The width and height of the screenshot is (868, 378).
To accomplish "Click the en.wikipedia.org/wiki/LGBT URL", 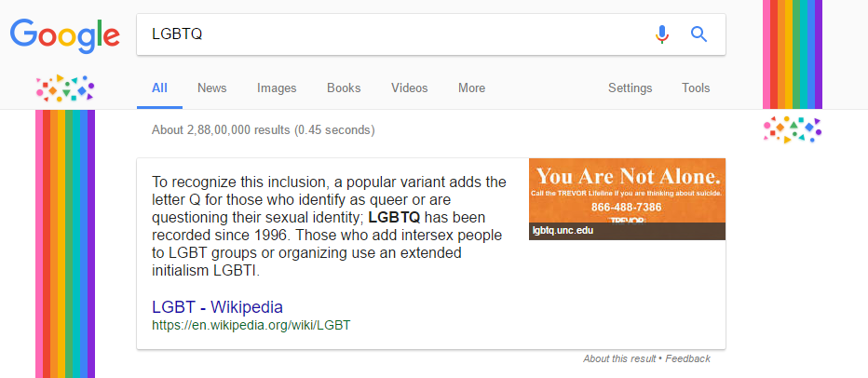I will [251, 326].
